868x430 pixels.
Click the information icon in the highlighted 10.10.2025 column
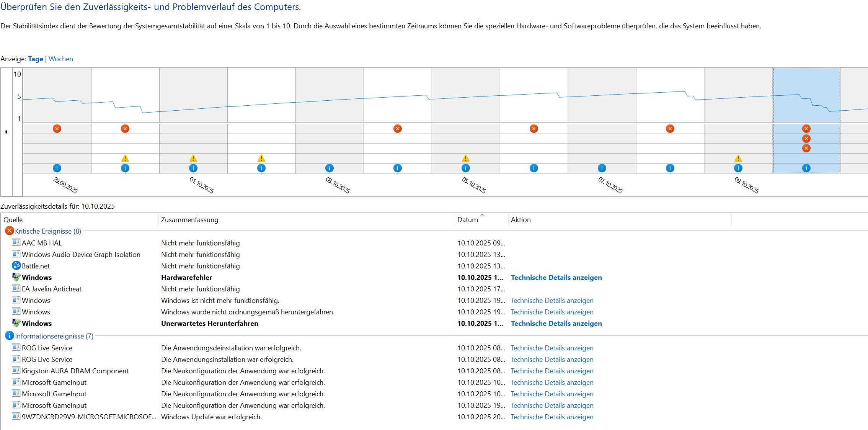click(x=806, y=168)
